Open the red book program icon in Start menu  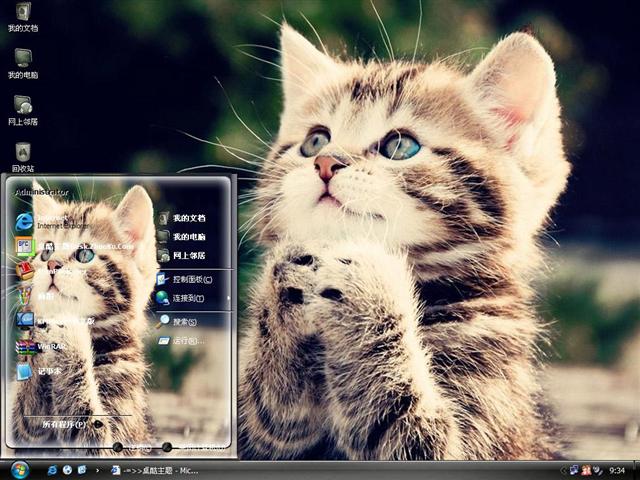[24, 270]
